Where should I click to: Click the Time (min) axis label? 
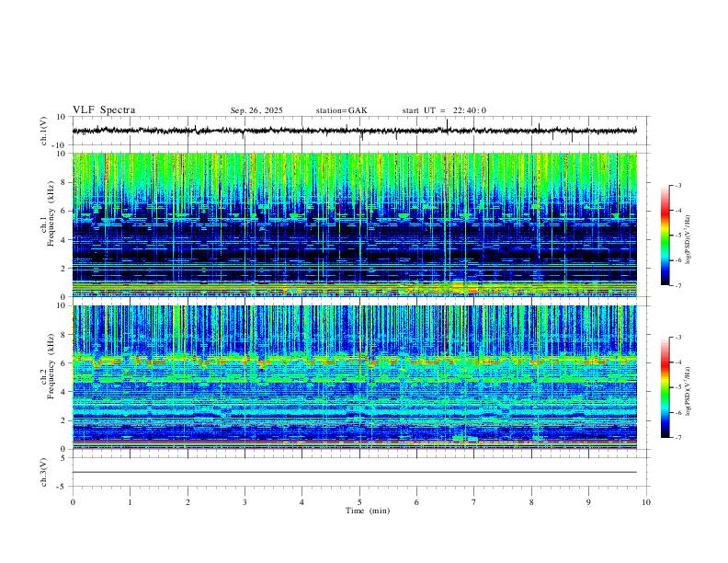[368, 511]
